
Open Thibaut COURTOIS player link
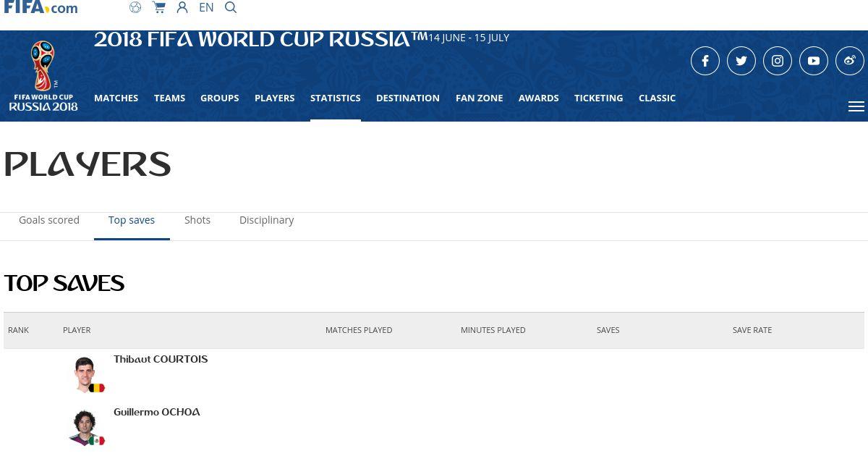tap(161, 360)
